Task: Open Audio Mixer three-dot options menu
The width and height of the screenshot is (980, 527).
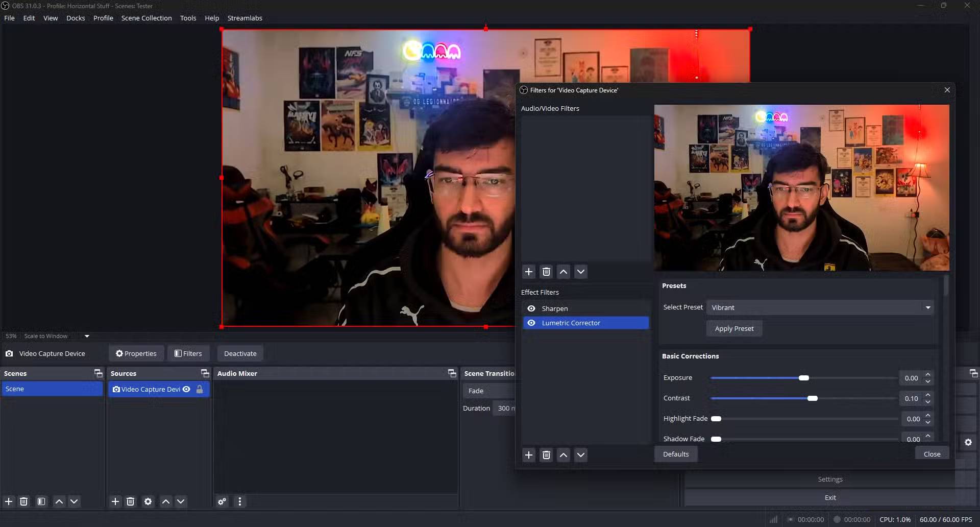Action: (x=240, y=501)
